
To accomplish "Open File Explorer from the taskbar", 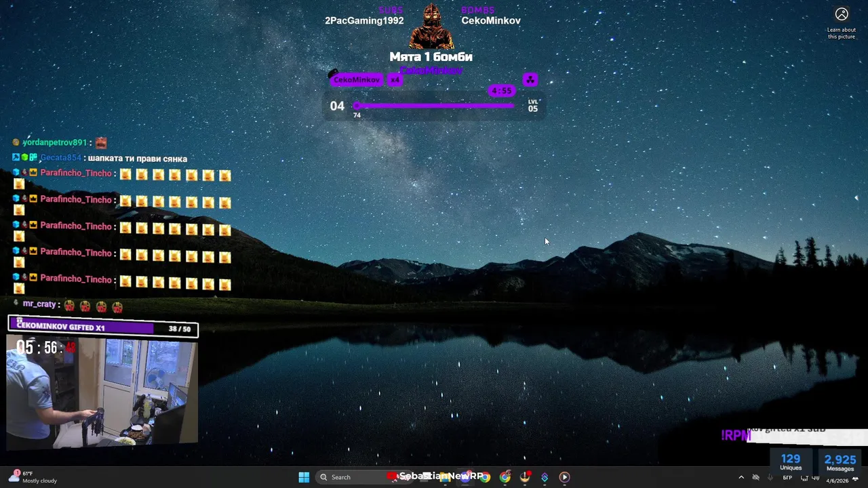I will click(x=444, y=477).
